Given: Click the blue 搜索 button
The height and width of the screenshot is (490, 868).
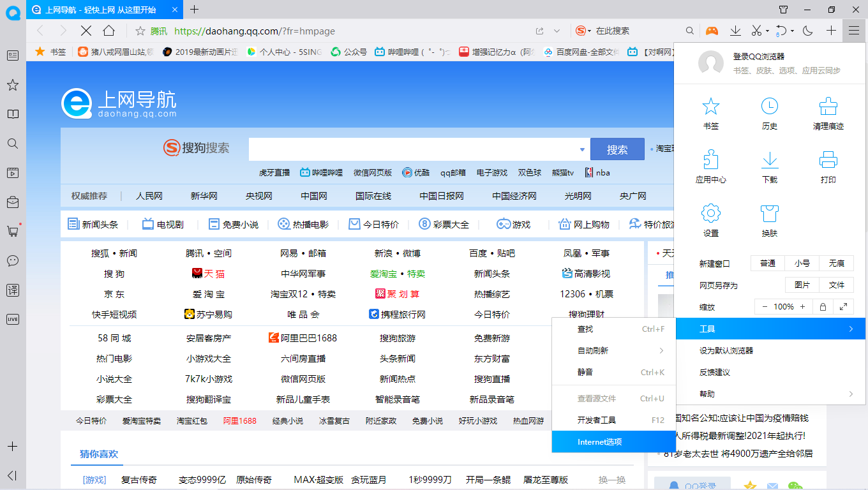Looking at the screenshot, I should (x=617, y=149).
